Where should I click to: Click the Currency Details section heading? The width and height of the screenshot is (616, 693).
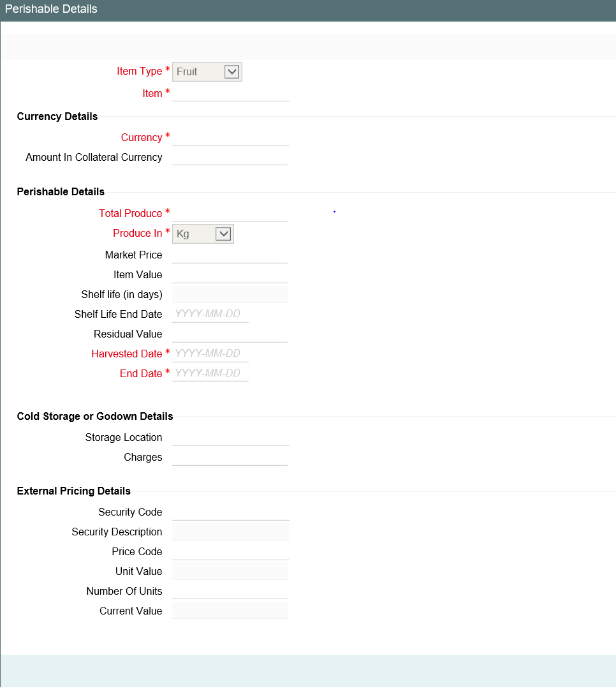click(x=57, y=117)
